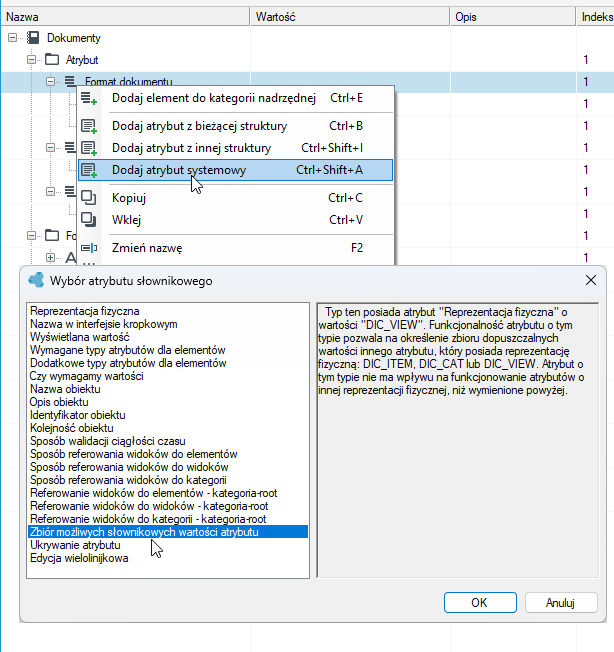Click the Anuluj button
614x652 pixels.
[561, 603]
